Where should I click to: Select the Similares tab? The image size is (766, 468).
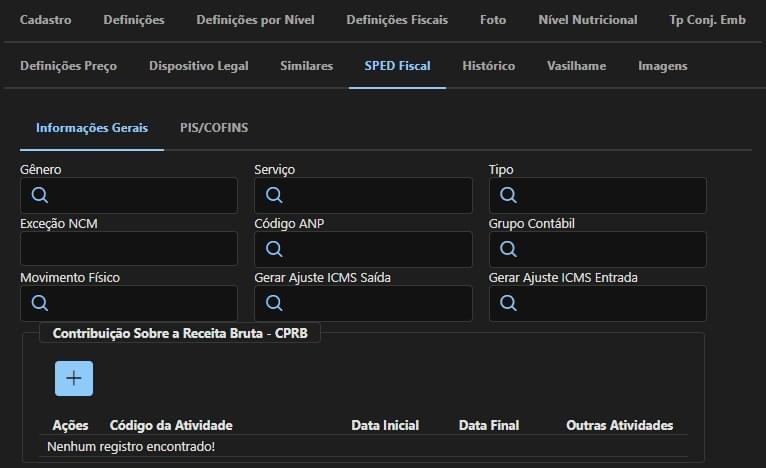click(306, 66)
